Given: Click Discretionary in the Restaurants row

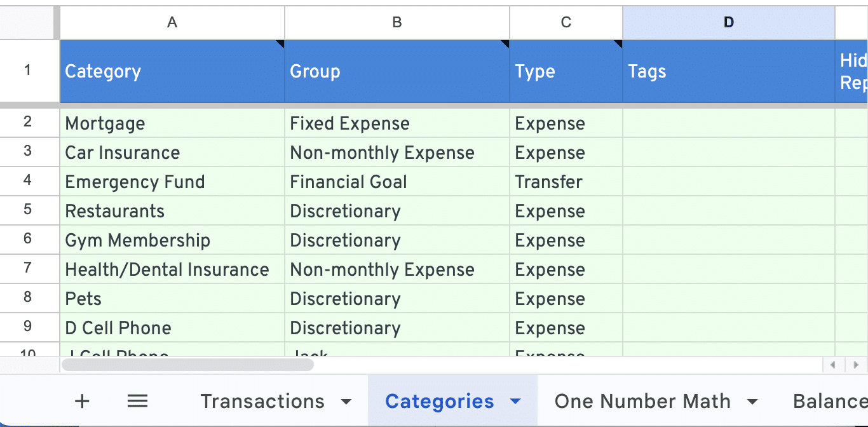Looking at the screenshot, I should point(397,211).
